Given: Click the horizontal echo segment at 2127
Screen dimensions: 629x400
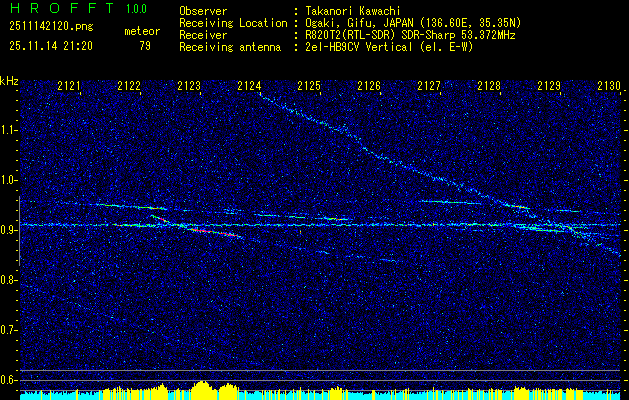Looking at the screenshot, I should [x=449, y=202].
